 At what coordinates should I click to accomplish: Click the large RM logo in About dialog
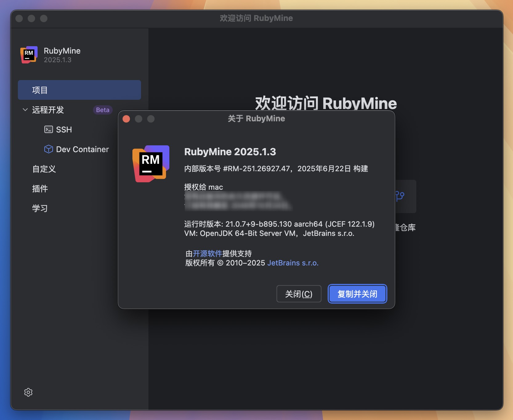pyautogui.click(x=151, y=164)
